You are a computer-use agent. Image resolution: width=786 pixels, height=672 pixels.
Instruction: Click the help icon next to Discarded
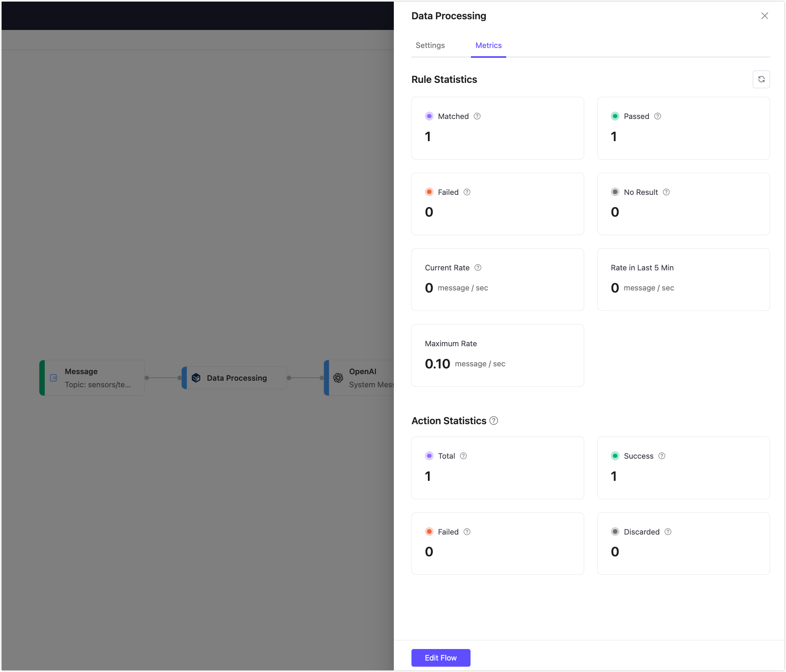pos(667,531)
